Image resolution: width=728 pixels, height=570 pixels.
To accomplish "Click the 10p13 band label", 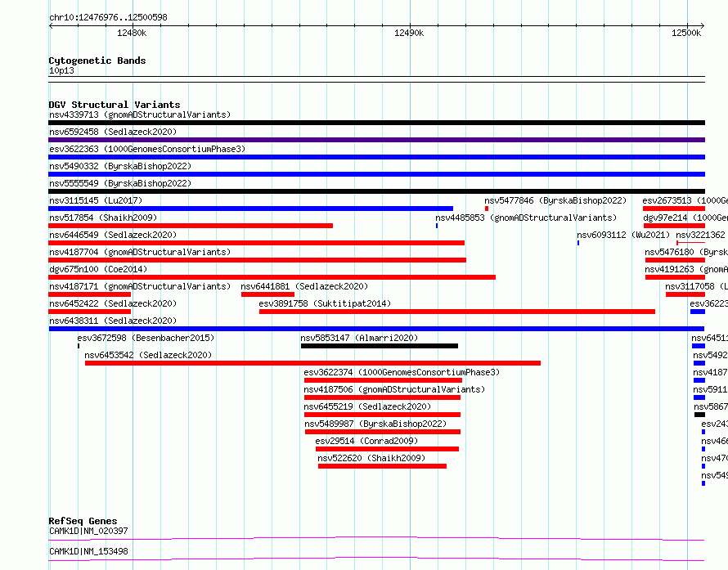I will point(61,70).
